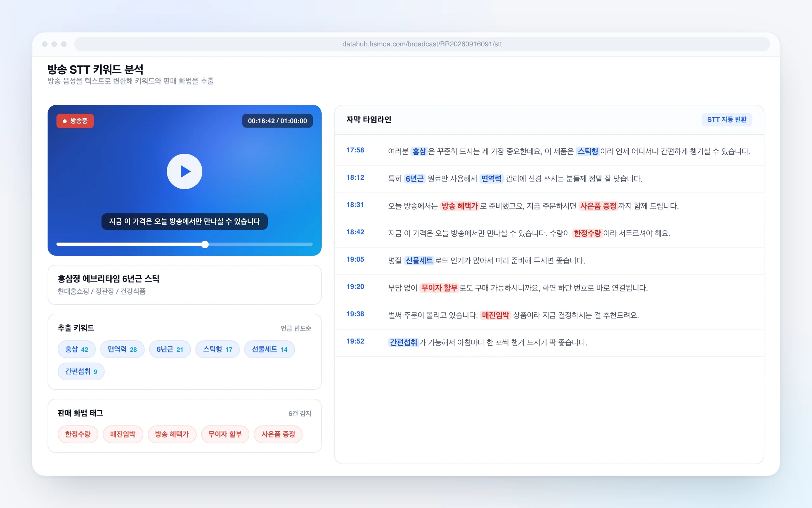Click highlighted 한정수량 in 18:42 transcript

[587, 233]
